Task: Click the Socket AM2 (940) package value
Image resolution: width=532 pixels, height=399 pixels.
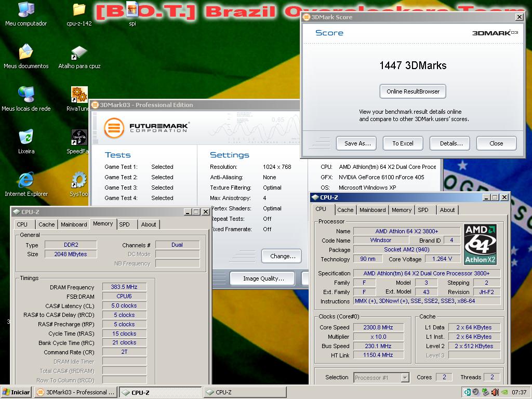Action: [406, 249]
